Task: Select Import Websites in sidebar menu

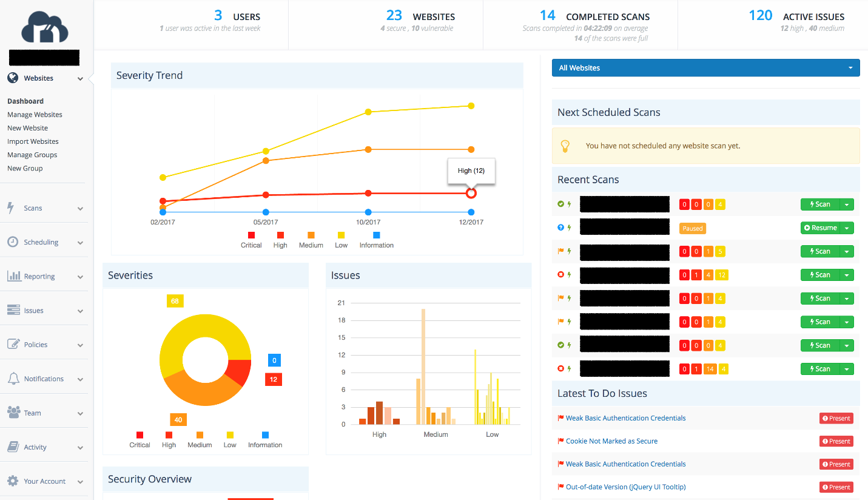Action: pos(33,141)
